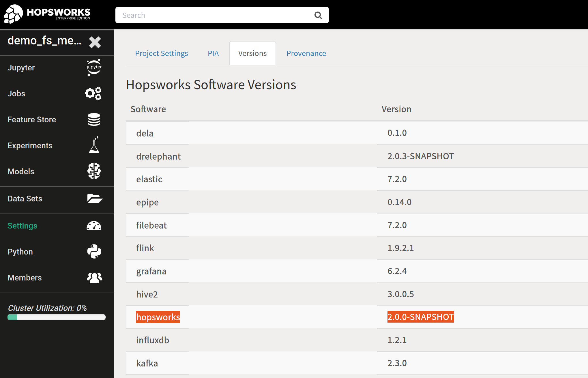
Task: Switch to the Project Settings tab
Action: click(161, 53)
